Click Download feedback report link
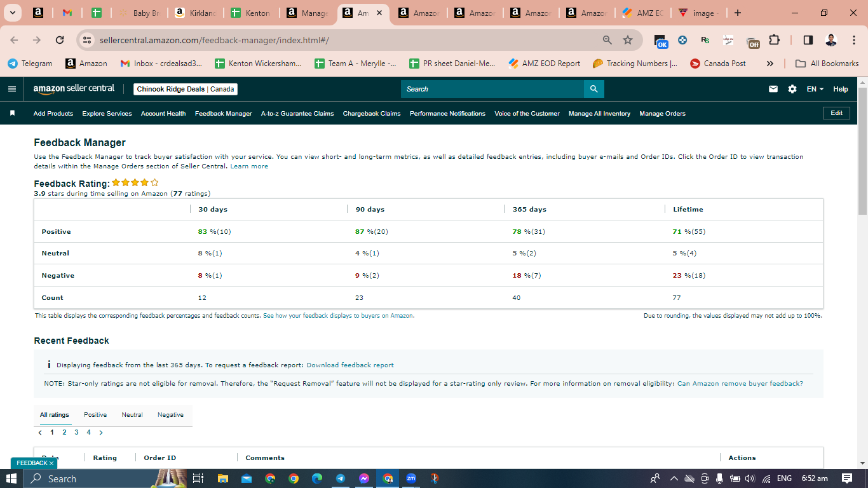The height and width of the screenshot is (488, 868). click(350, 365)
